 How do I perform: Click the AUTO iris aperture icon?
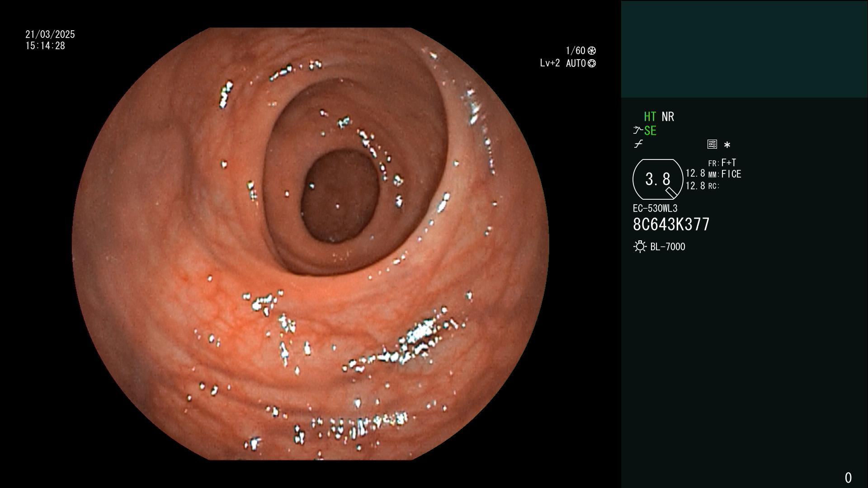[x=592, y=63]
